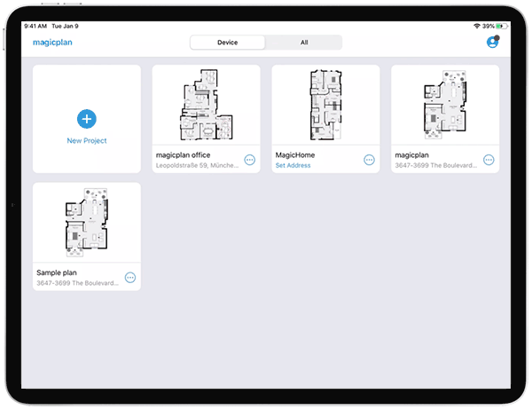Click the New Project label
Image resolution: width=532 pixels, height=410 pixels.
[87, 140]
